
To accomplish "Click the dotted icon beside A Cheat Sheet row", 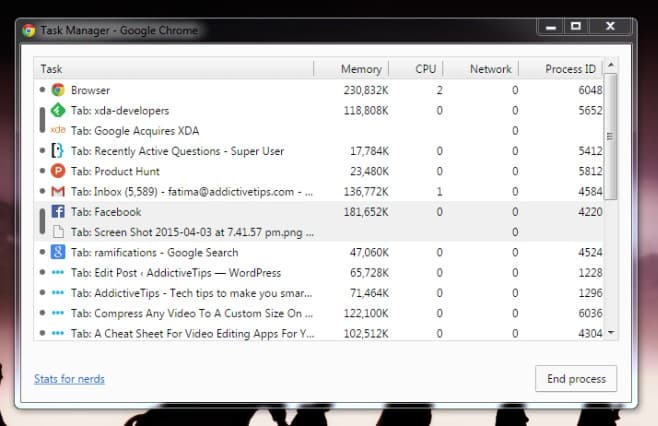I will [x=58, y=333].
